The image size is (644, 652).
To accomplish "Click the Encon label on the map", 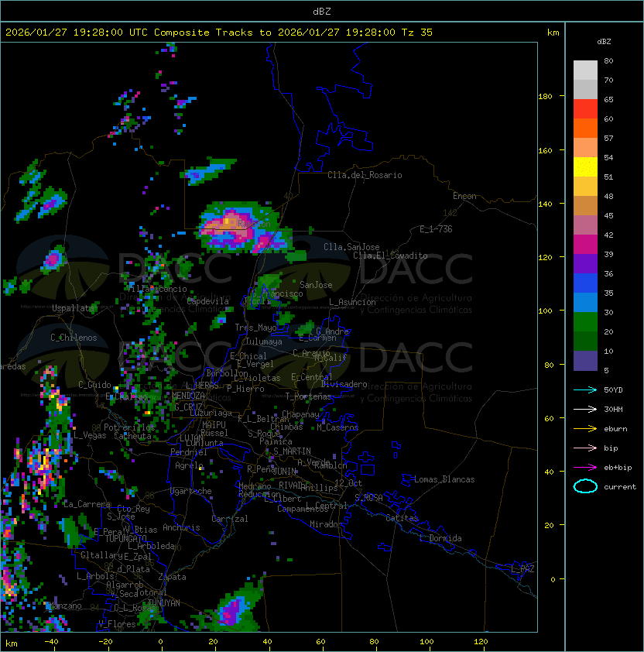I will (464, 196).
